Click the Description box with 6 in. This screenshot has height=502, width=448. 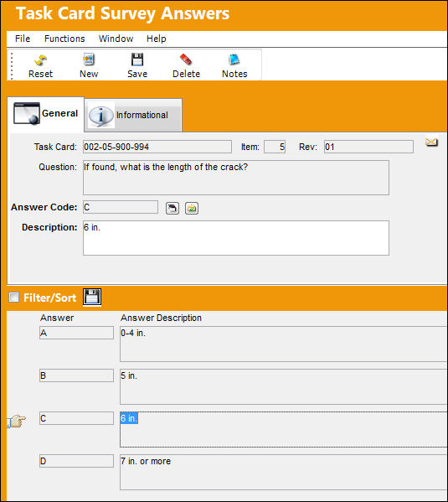(236, 238)
